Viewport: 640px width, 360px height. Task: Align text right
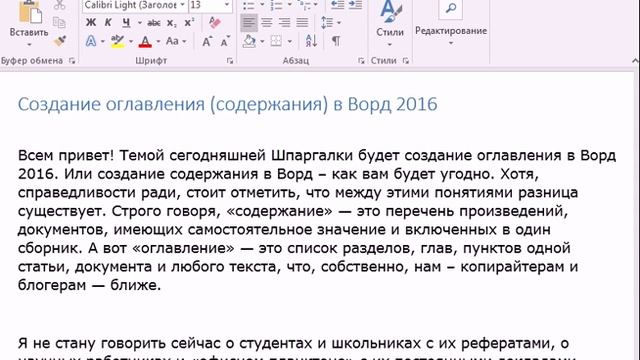[x=284, y=22]
